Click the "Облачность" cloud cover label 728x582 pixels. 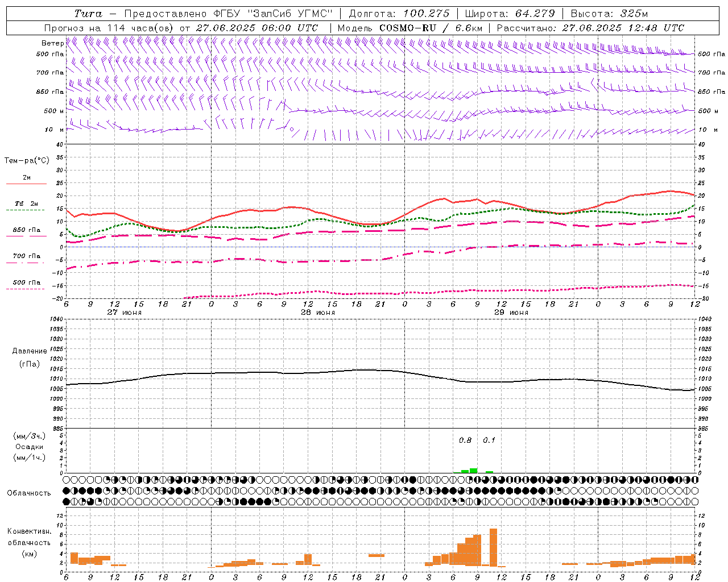pyautogui.click(x=29, y=493)
